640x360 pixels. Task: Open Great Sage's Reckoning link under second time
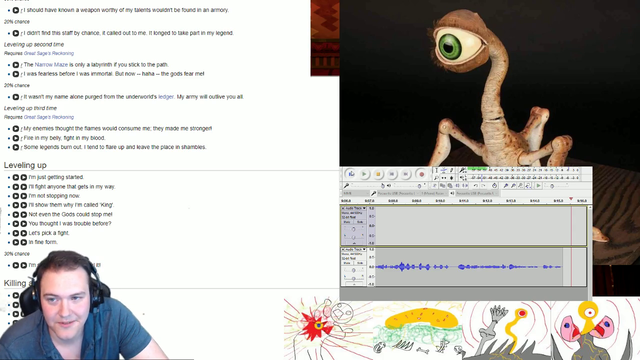pyautogui.click(x=49, y=53)
